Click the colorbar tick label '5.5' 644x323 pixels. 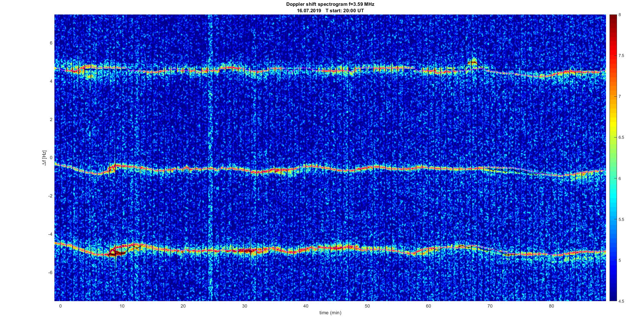(621, 219)
